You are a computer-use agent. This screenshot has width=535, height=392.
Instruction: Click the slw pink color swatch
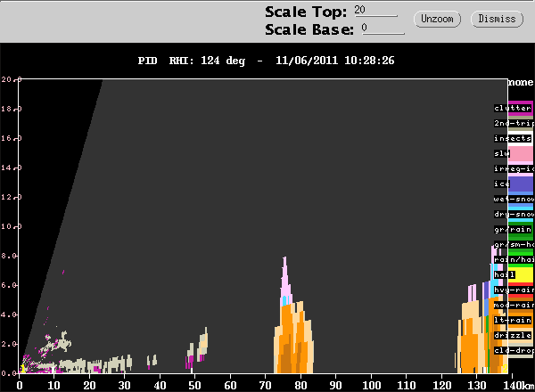coord(521,153)
